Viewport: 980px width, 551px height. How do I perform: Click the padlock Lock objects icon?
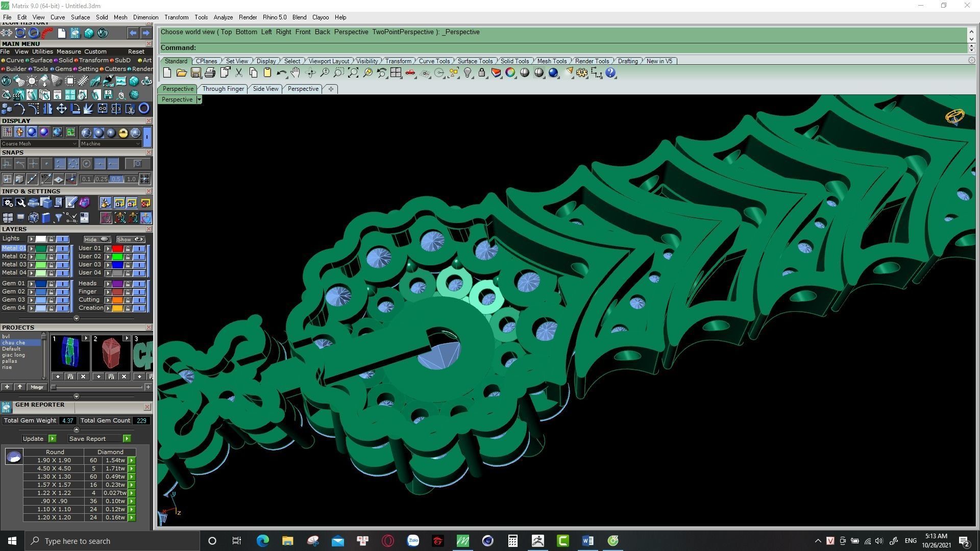481,73
